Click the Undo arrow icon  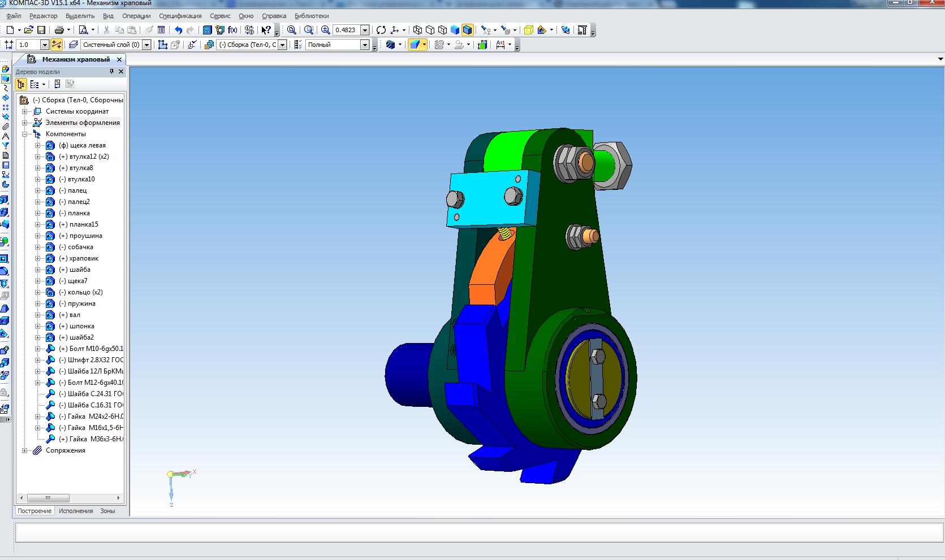[x=178, y=30]
